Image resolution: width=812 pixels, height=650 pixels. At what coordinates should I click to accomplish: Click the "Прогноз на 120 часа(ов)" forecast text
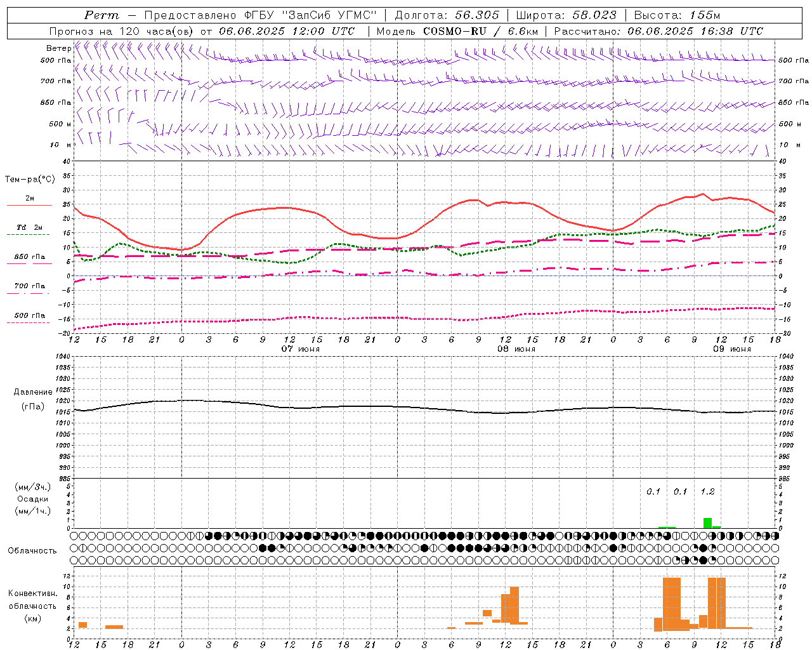(122, 31)
